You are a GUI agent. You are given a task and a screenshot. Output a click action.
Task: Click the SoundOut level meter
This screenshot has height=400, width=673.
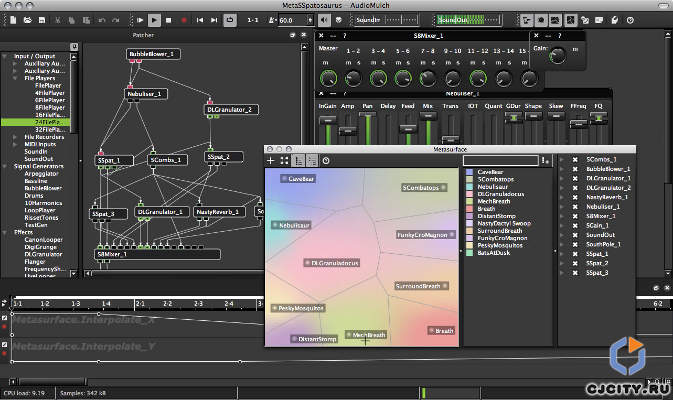point(468,20)
